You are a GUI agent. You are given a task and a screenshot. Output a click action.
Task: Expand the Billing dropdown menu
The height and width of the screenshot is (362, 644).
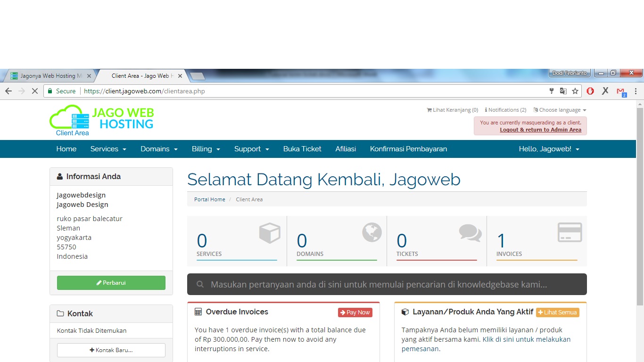coord(206,149)
